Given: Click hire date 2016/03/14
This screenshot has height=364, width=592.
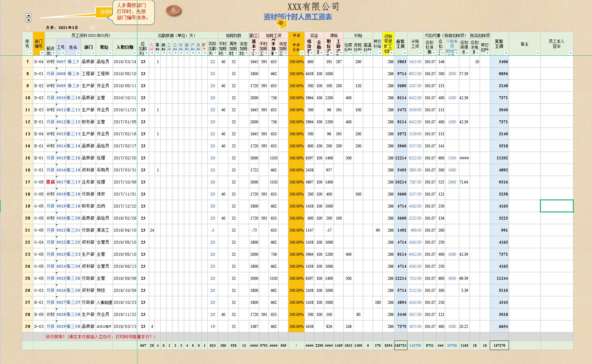Looking at the screenshot, I should (x=125, y=62).
